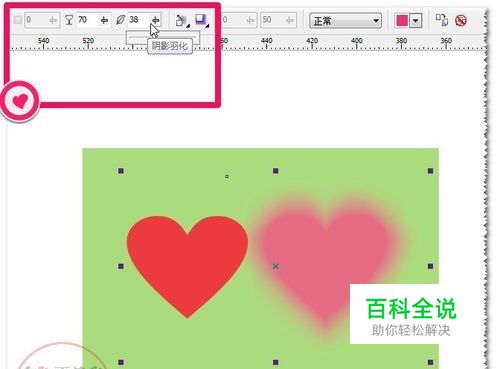500x369 pixels.
Task: Click the pink shadow color swatch
Action: point(402,21)
